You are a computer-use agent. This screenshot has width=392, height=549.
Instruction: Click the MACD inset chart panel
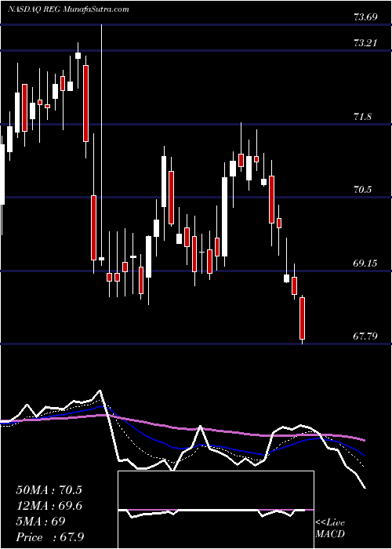pyautogui.click(x=216, y=510)
